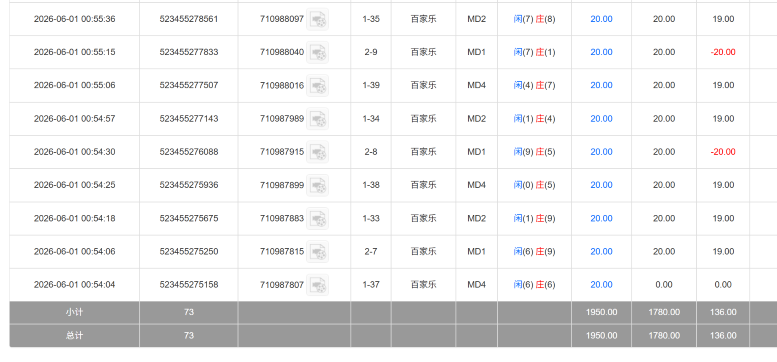Viewport: 777px width, 362px height.
Task: Select timestamp 2026-06-01 00:54:25
Action: 74,185
